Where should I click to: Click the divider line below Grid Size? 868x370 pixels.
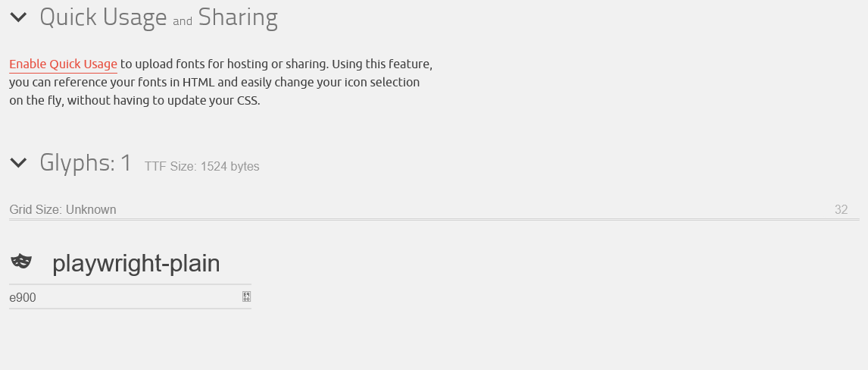(434, 220)
